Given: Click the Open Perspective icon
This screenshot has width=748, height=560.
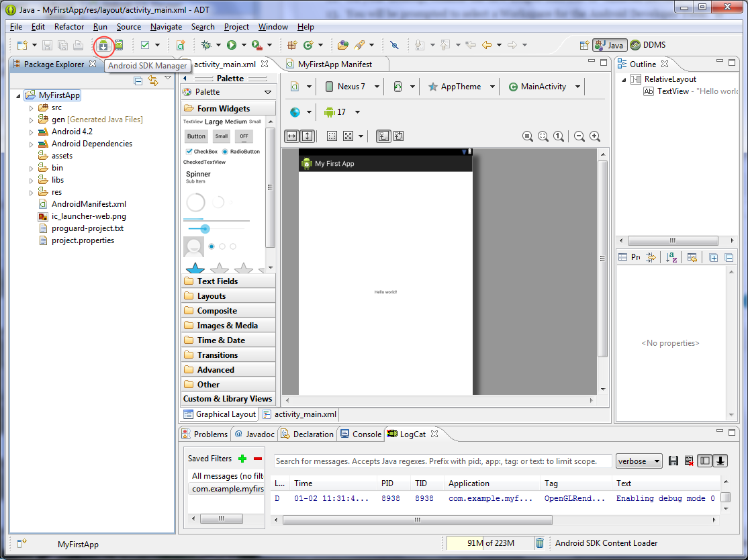Looking at the screenshot, I should [x=584, y=45].
